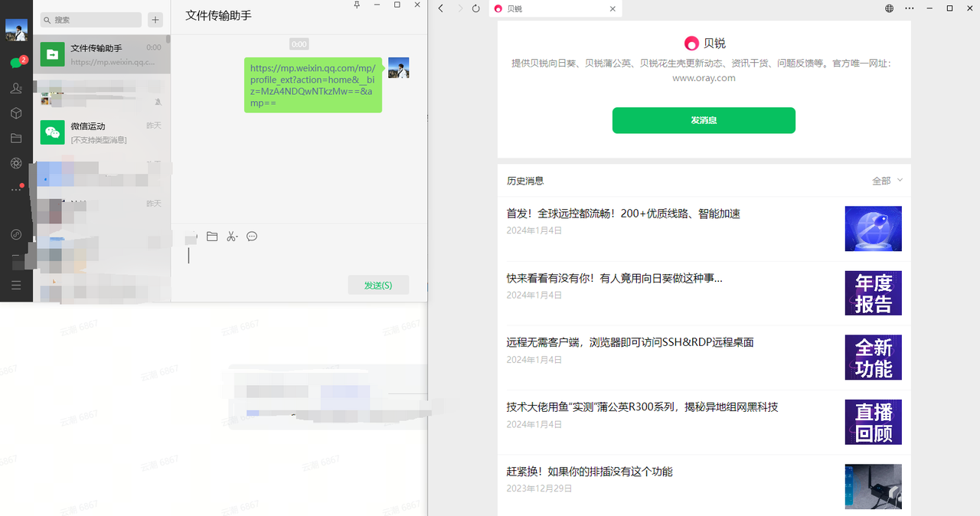Open the Favorites cube icon in WeChat sidebar

[16, 113]
